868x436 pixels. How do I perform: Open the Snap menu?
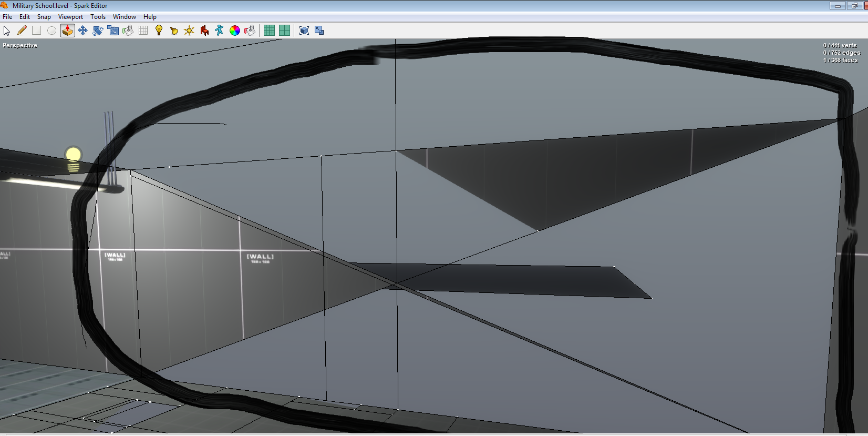[44, 17]
